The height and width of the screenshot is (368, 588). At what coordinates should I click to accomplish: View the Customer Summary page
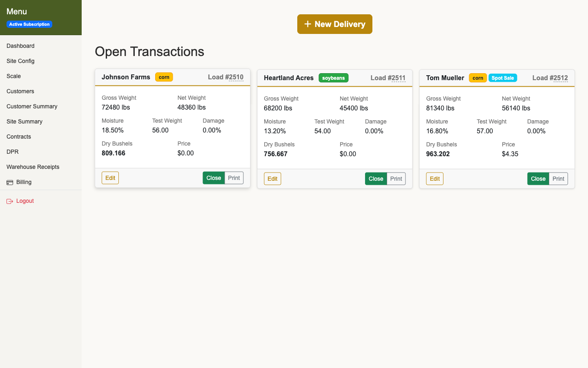tap(32, 106)
